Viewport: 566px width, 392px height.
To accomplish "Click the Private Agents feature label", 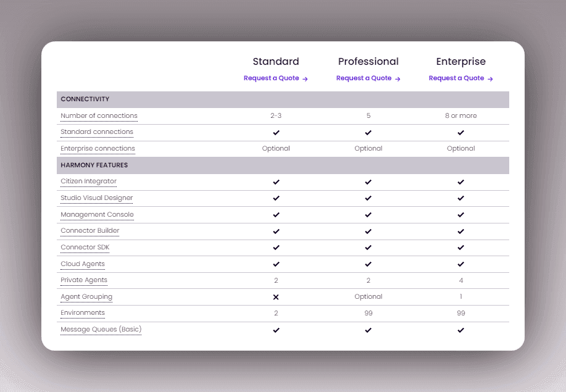I will 84,280.
